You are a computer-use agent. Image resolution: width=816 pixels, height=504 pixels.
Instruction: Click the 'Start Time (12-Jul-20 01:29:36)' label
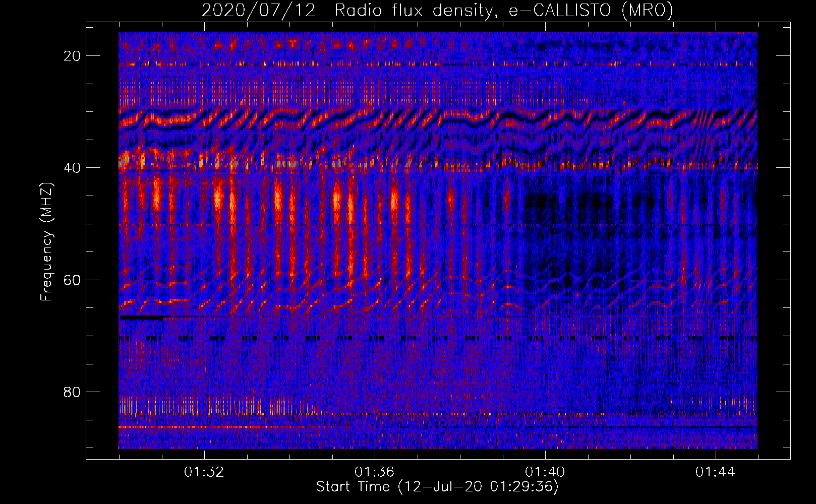point(437,487)
